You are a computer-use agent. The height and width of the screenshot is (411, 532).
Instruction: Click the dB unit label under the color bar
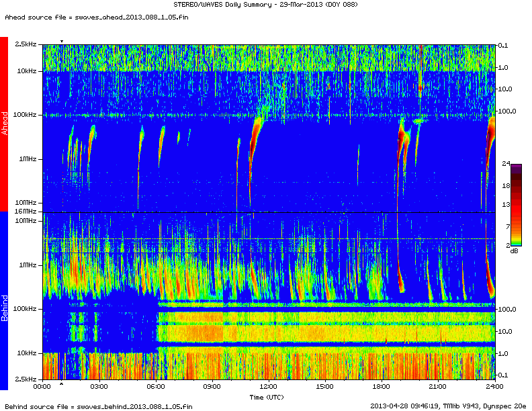[x=515, y=251]
